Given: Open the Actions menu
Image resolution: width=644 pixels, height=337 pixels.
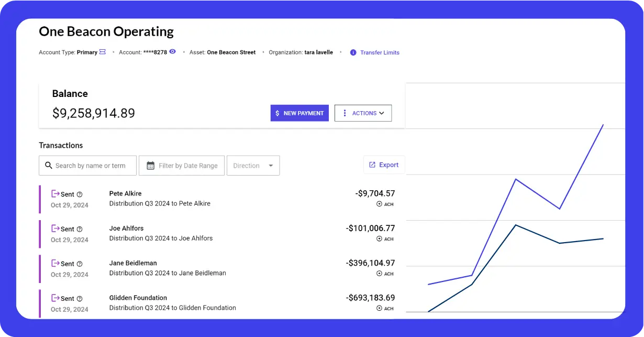Looking at the screenshot, I should point(363,113).
